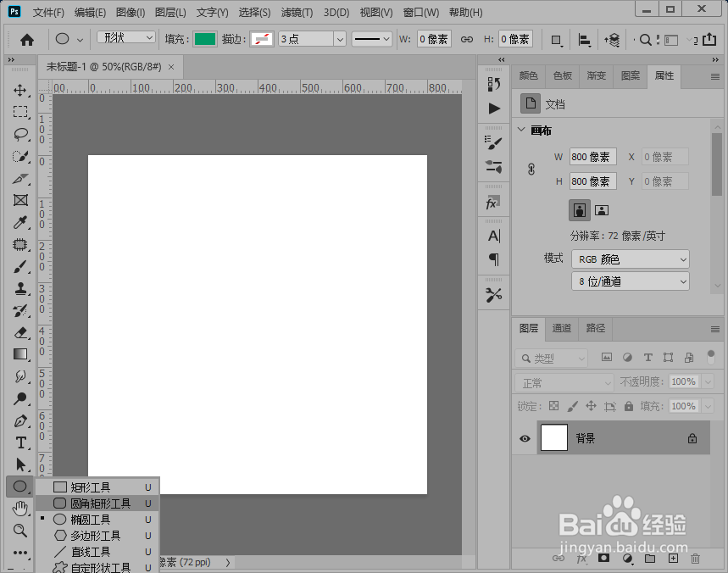Image resolution: width=728 pixels, height=573 pixels.
Task: Click the Home icon in options bar
Action: pos(27,40)
